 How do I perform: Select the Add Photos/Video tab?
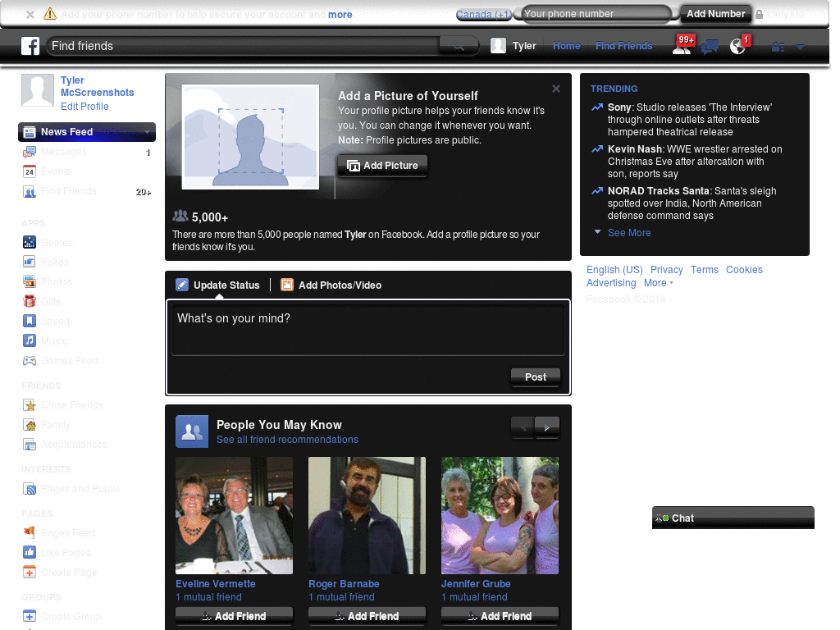pos(331,285)
